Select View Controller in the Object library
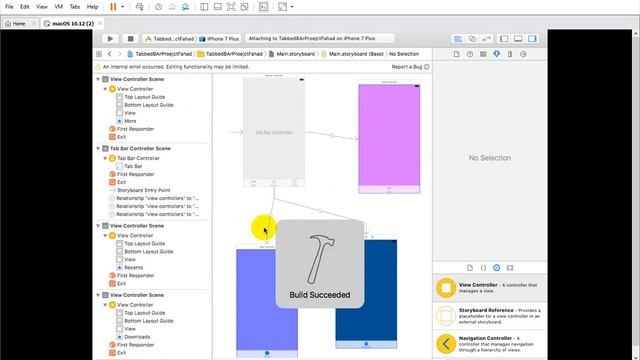640x360 pixels. tap(490, 288)
